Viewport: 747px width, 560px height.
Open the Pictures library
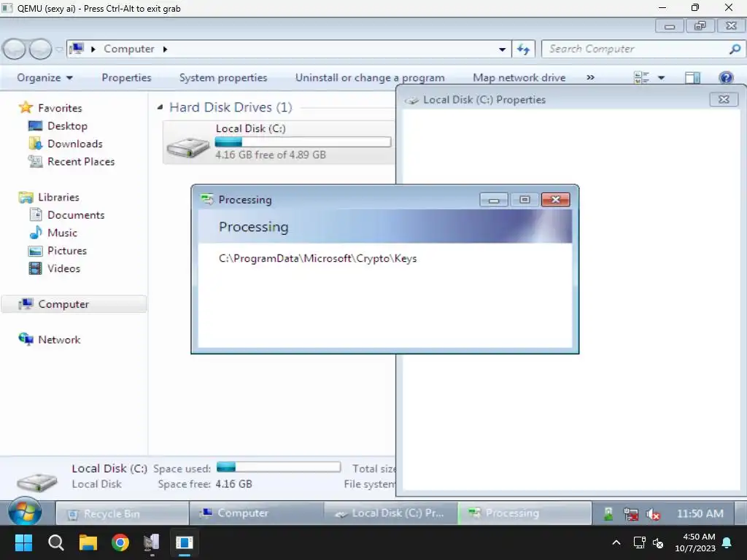(66, 251)
